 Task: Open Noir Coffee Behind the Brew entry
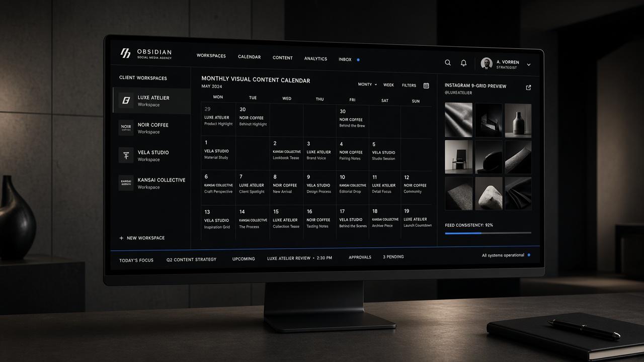point(352,123)
